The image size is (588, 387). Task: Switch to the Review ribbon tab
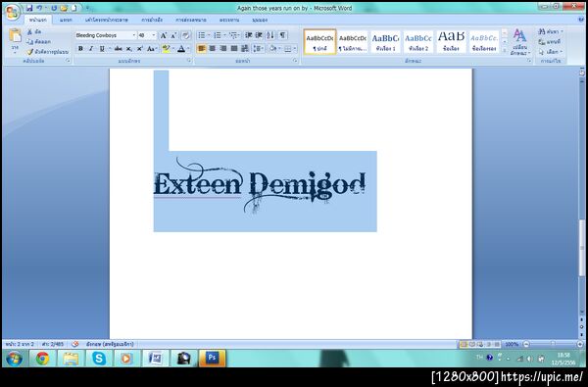coord(229,20)
